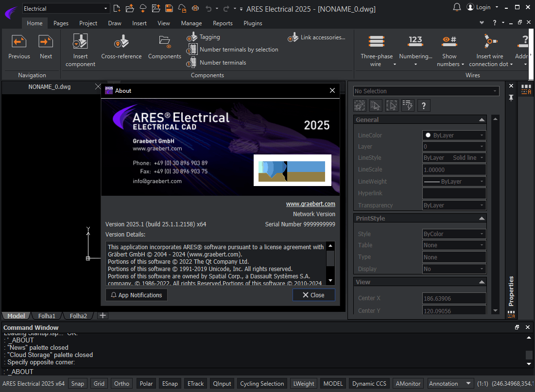535x392 pixels.
Task: Open the Plugins ribbon tab
Action: [x=253, y=23]
